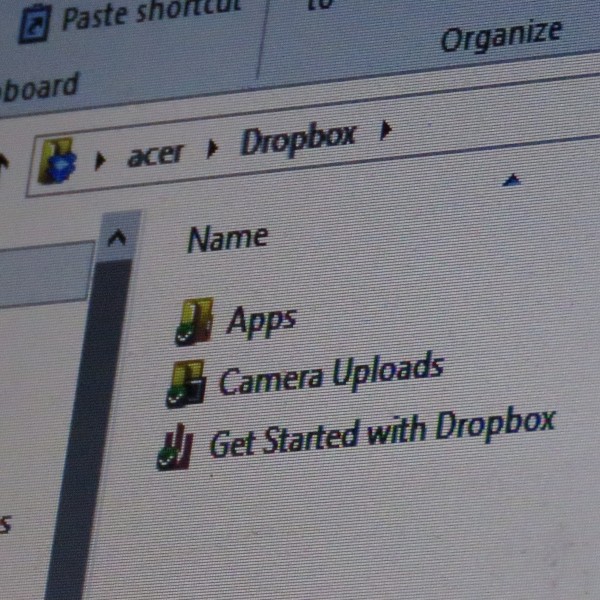This screenshot has width=600, height=600.
Task: Select the Apps folder name
Action: click(261, 321)
